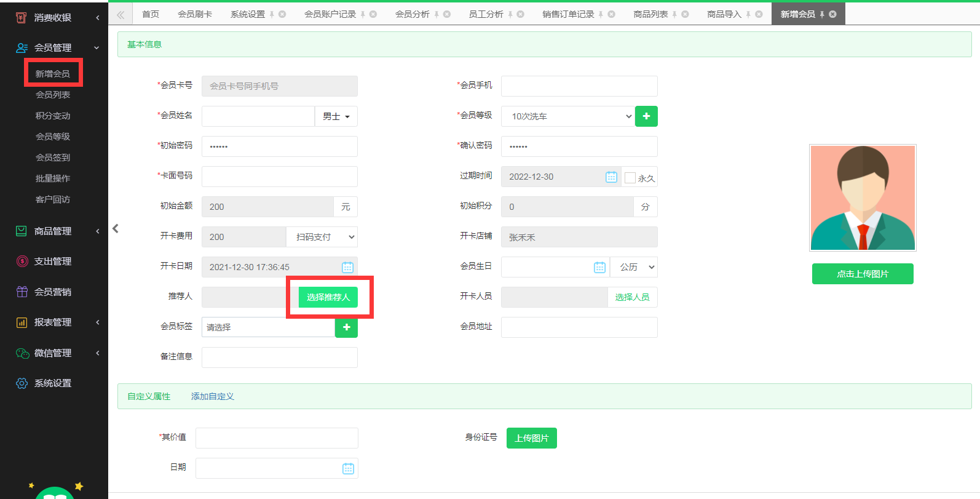The width and height of the screenshot is (980, 499).
Task: Click the 选择推荐人 button
Action: click(328, 297)
